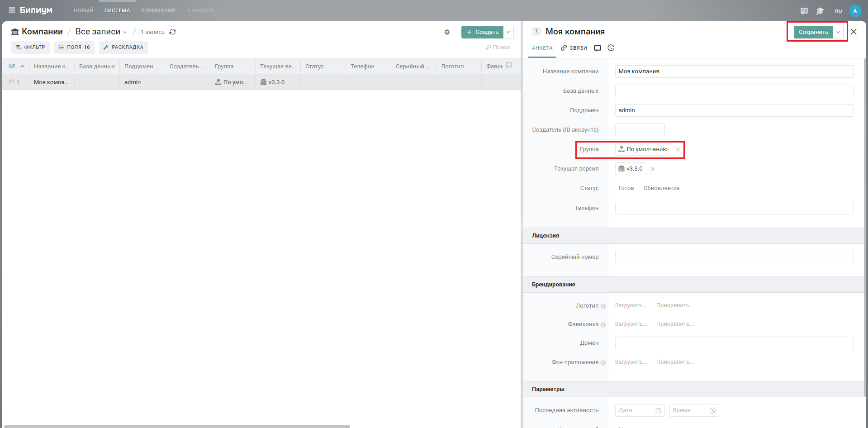Screen dimensions: 868x428
Task: Click comments column icon in table header
Action: [509, 66]
